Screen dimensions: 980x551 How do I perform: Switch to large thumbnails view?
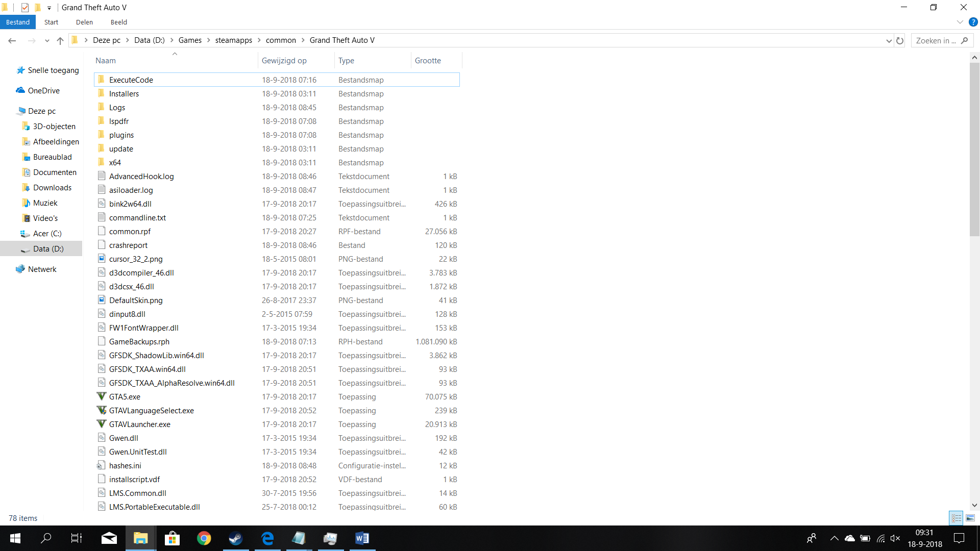point(970,518)
